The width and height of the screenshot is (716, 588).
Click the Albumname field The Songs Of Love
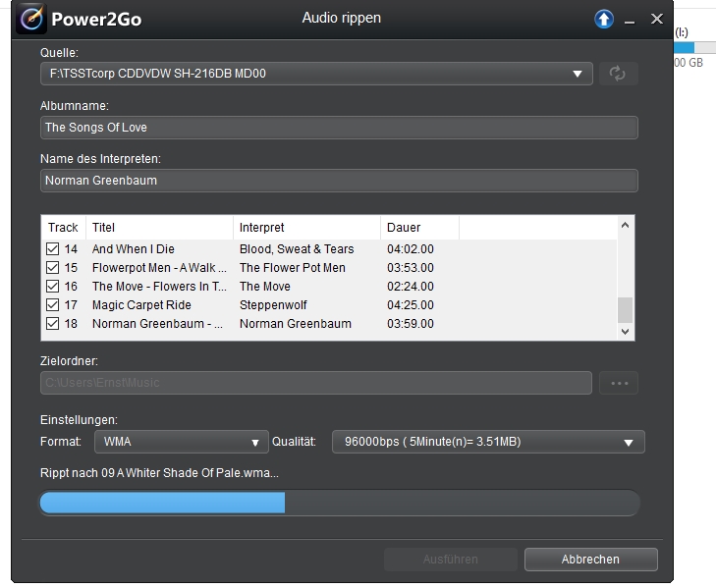point(339,128)
